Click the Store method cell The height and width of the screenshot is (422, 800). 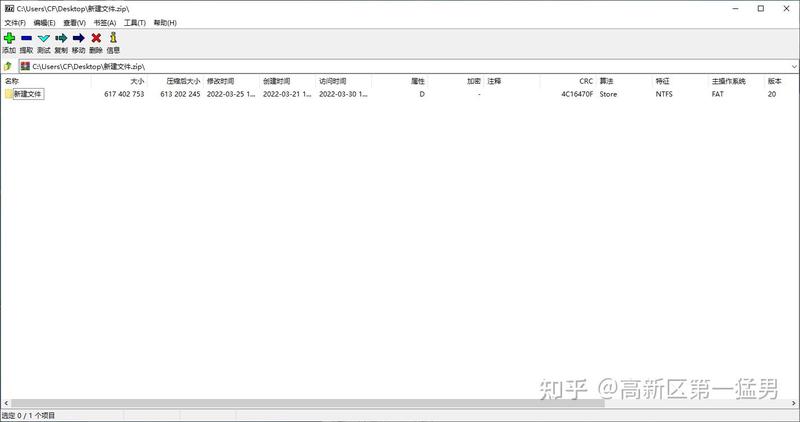pyautogui.click(x=608, y=94)
